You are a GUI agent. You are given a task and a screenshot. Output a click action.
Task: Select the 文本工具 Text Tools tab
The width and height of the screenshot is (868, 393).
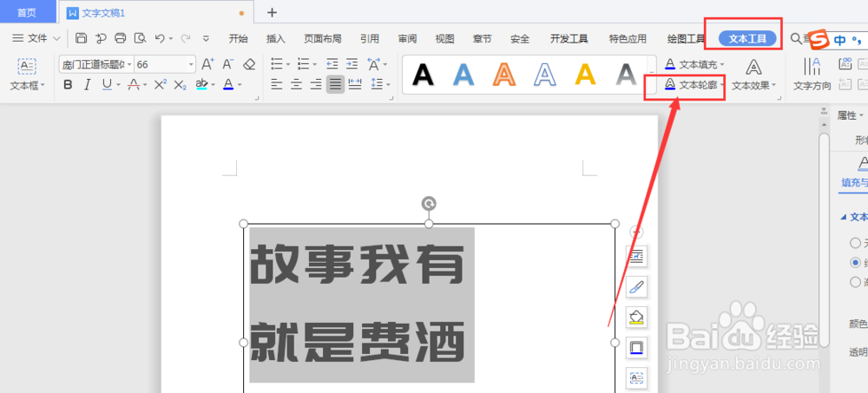pos(747,38)
